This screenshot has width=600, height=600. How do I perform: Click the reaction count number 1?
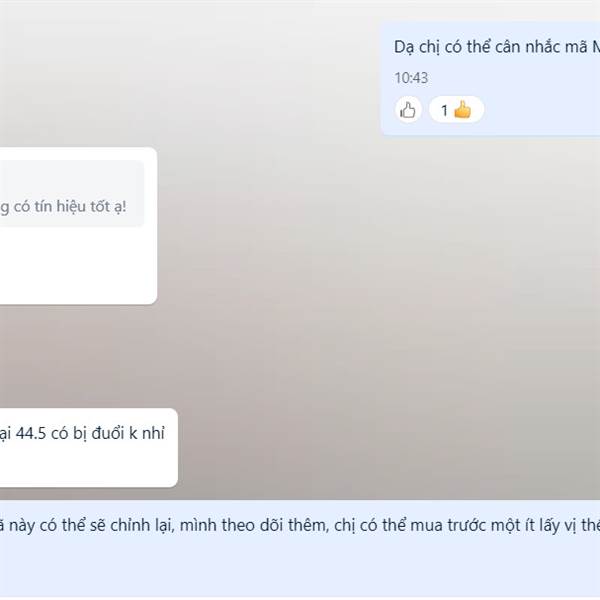(x=444, y=111)
